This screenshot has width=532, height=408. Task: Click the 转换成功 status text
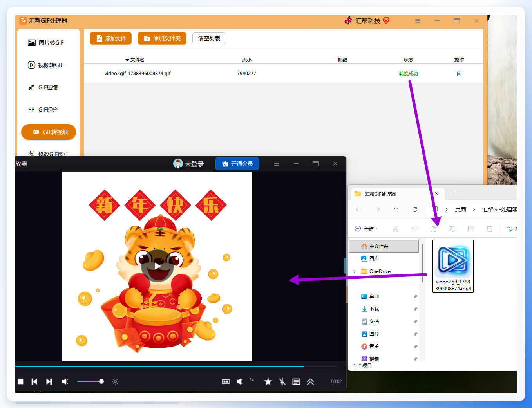click(409, 74)
